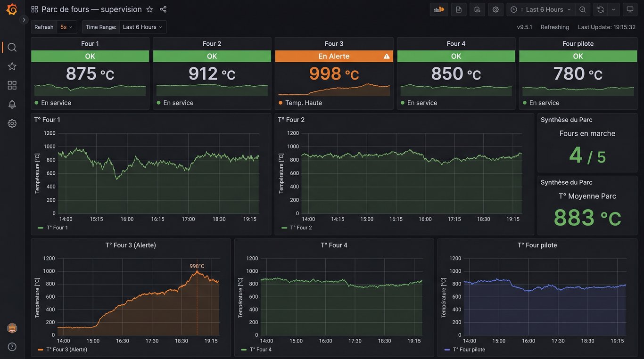Click the En Alerte status bar
This screenshot has height=359, width=644.
pyautogui.click(x=334, y=56)
